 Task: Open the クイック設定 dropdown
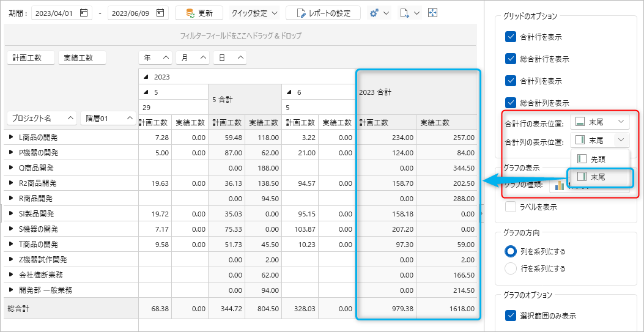256,13
